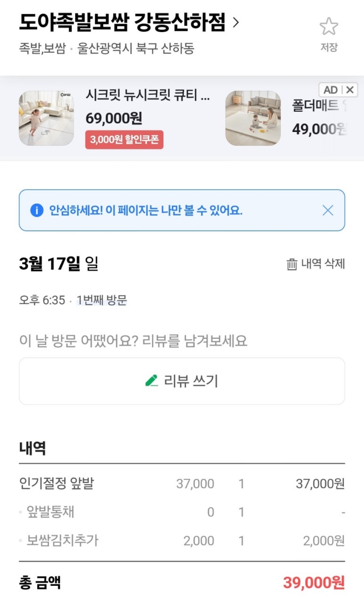Open the 시크릿 뉴시크릿 큐티 product link

[147, 96]
